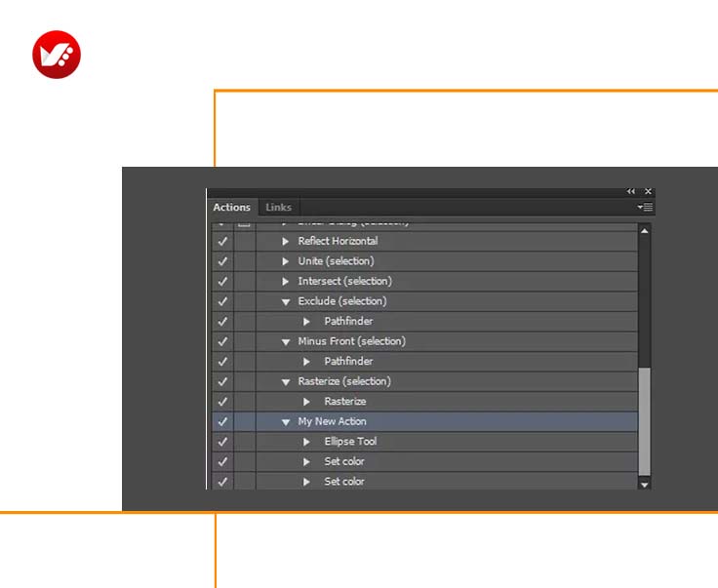Viewport: 718px width, 588px height.
Task: Select Pathfinder step under Exclude (selection)
Action: (348, 322)
